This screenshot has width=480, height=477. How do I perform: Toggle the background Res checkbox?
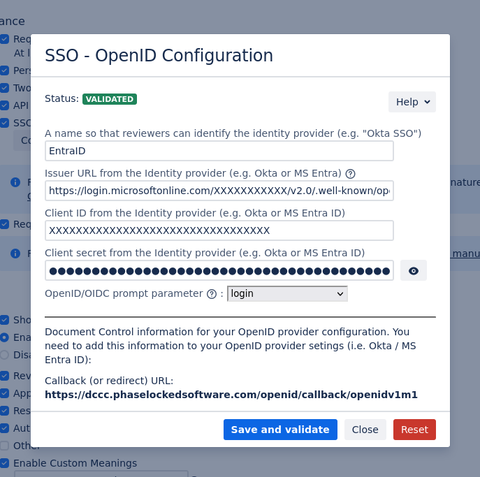[x=4, y=411]
